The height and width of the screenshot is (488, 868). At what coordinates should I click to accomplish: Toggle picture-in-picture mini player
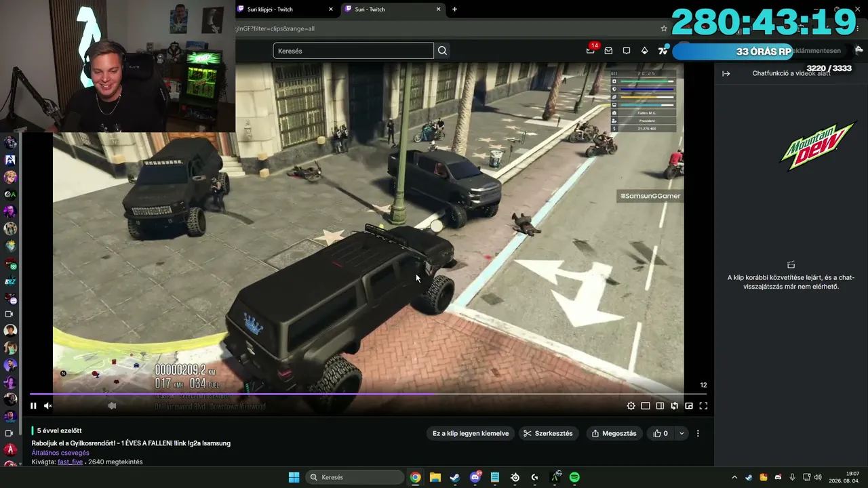(689, 406)
